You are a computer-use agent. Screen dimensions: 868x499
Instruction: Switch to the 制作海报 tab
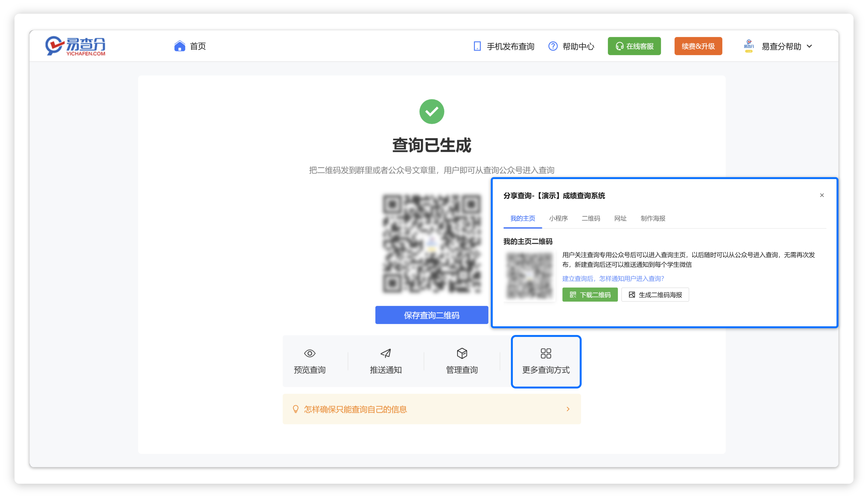point(653,218)
